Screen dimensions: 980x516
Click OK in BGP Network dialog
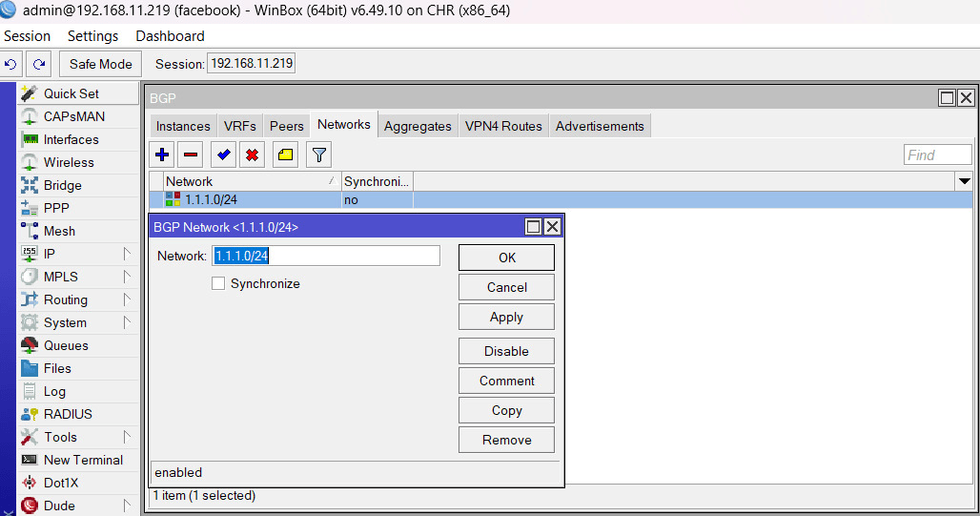coord(506,258)
